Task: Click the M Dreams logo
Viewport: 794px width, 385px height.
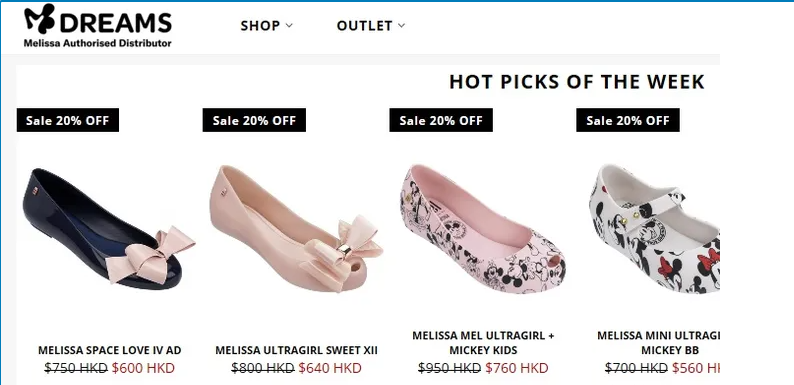Action: coord(98,25)
